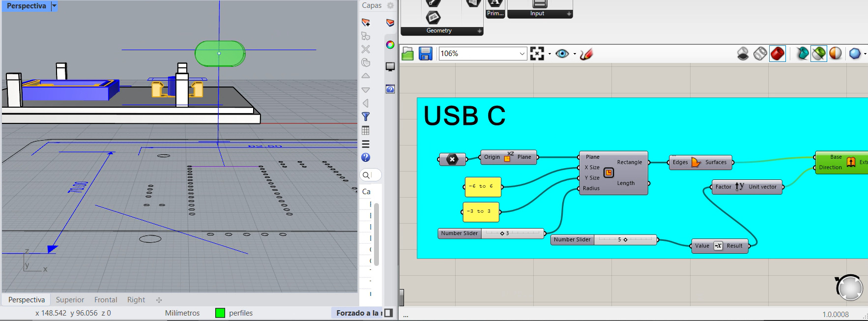Click the geometry hexagon component icon

click(x=433, y=18)
